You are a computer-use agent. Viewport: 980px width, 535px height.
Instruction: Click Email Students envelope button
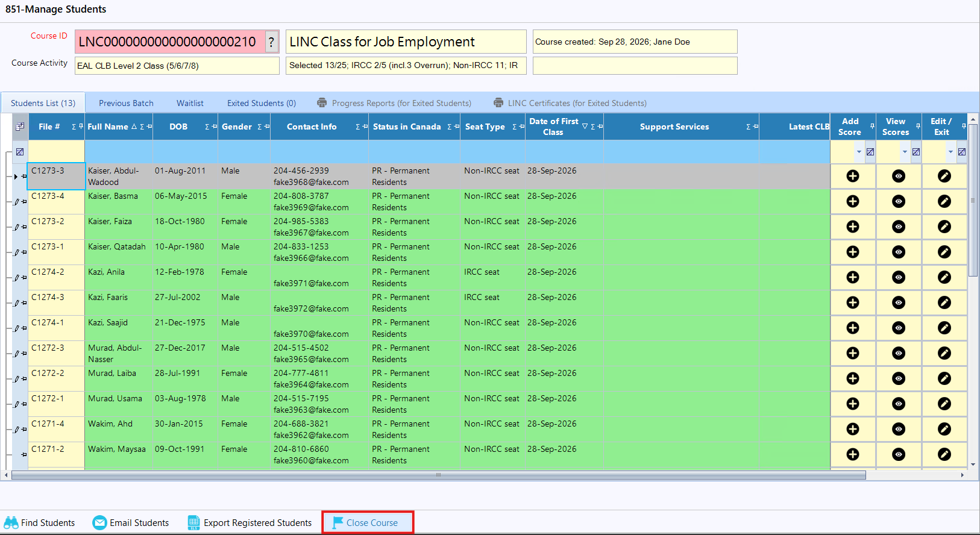(x=131, y=522)
